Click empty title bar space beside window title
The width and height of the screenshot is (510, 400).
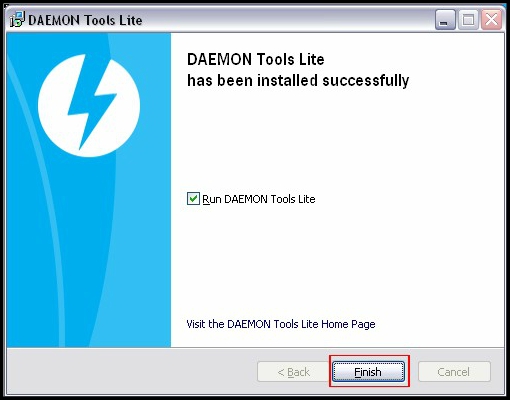(x=287, y=20)
